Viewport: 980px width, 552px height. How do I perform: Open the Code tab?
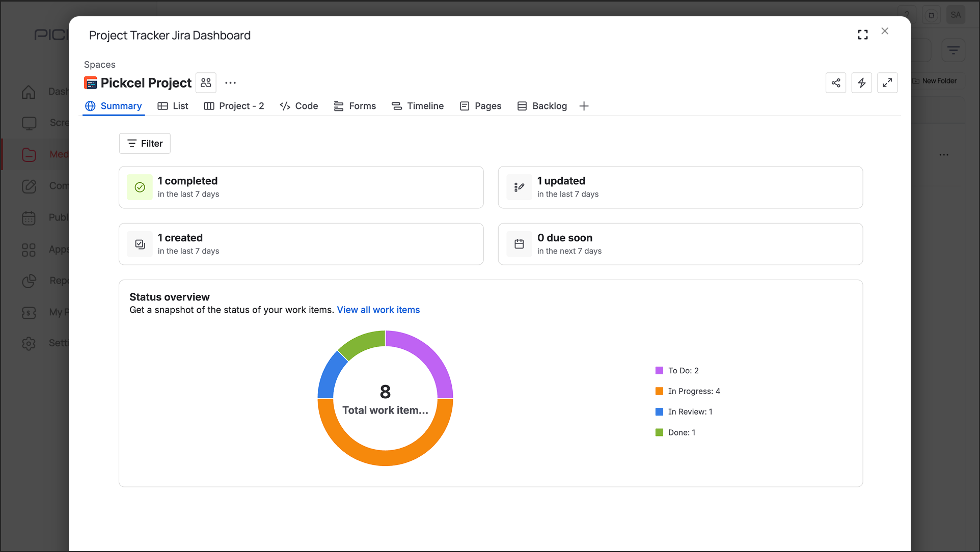(x=299, y=106)
